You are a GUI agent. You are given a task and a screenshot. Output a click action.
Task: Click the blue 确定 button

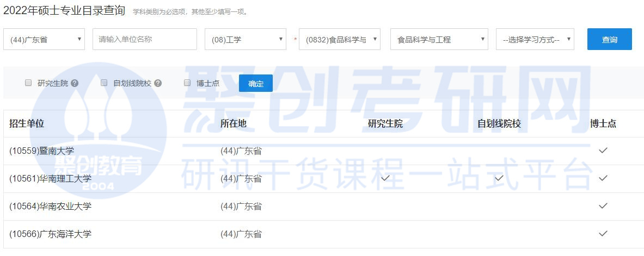coord(256,83)
